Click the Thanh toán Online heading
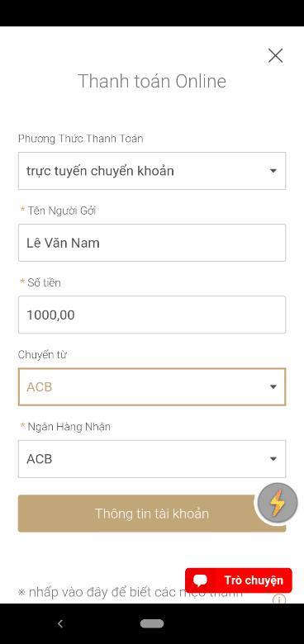Screen dimensions: 304x644 point(152,81)
